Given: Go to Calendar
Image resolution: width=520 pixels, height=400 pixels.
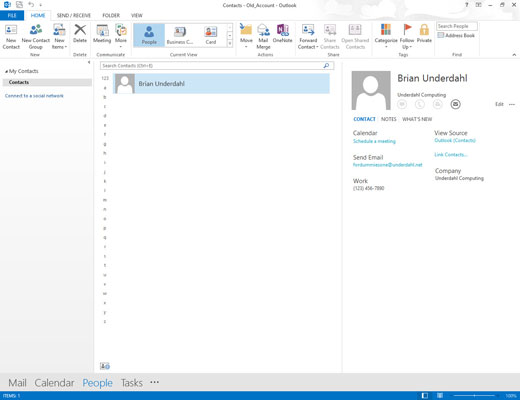Looking at the screenshot, I should (x=54, y=383).
